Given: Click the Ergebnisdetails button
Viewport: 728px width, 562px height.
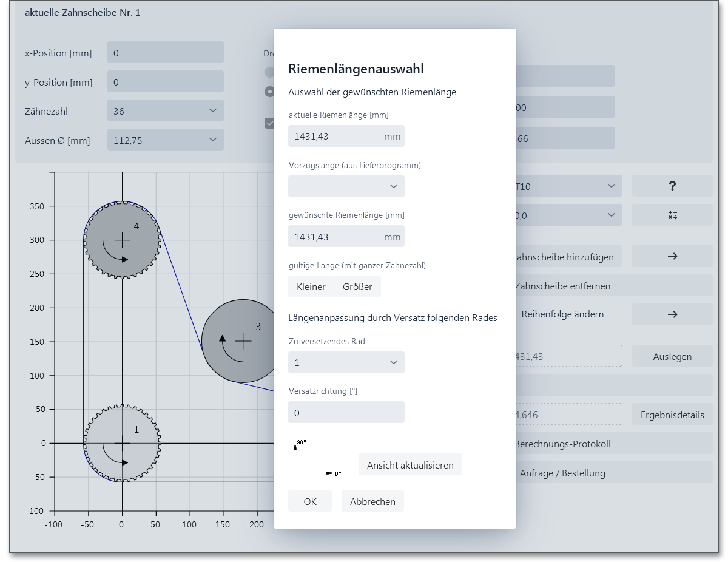Looking at the screenshot, I should point(672,414).
